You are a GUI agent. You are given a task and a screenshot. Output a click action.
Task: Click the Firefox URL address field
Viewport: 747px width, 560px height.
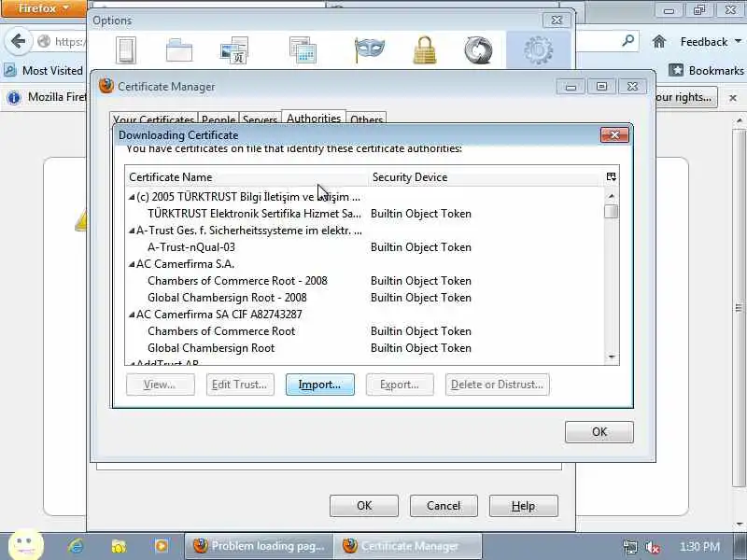[x=61, y=42]
